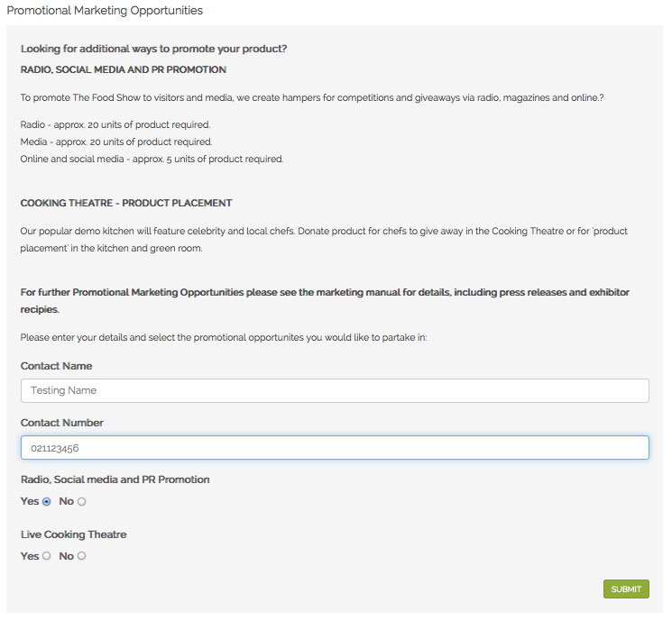Image resolution: width=672 pixels, height=621 pixels.
Task: Click the 'Please enter your details' instruction text
Action: 224,337
